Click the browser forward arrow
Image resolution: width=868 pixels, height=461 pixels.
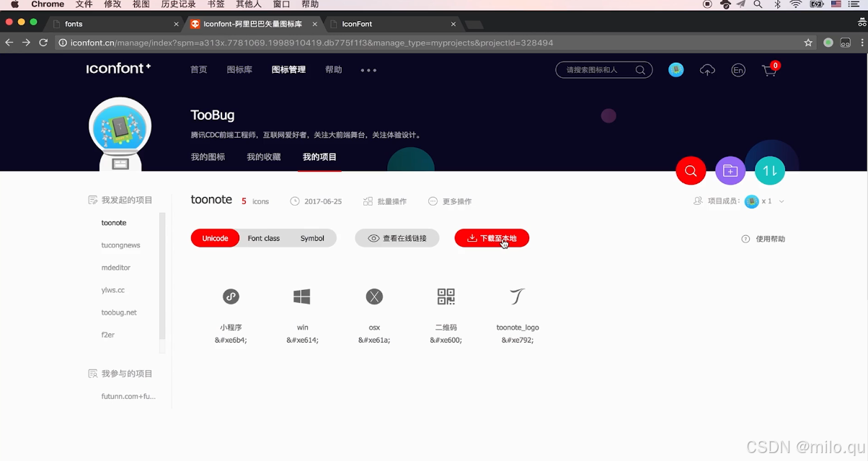[26, 43]
